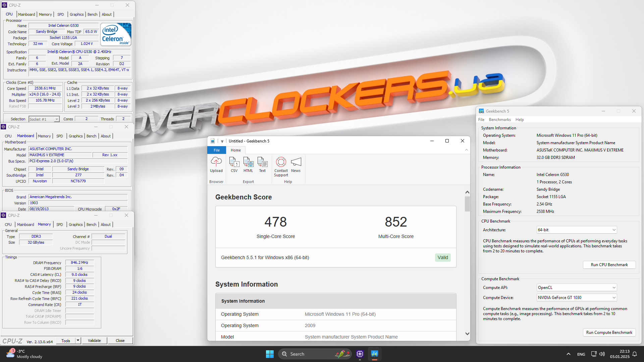Viewport: 644px width, 362px height.
Task: Open the Help menu in Geekbench 5
Action: click(x=520, y=120)
